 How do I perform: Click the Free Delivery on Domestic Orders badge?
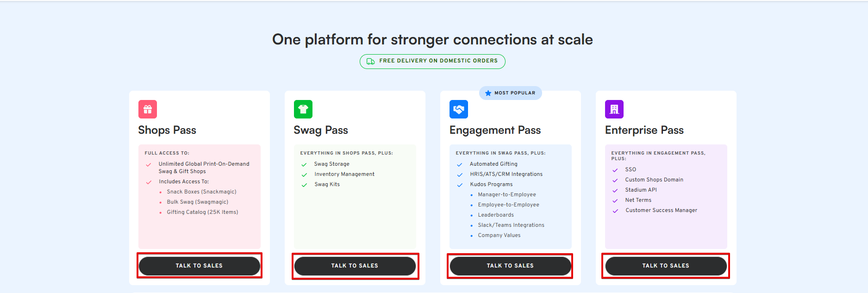[x=432, y=61]
